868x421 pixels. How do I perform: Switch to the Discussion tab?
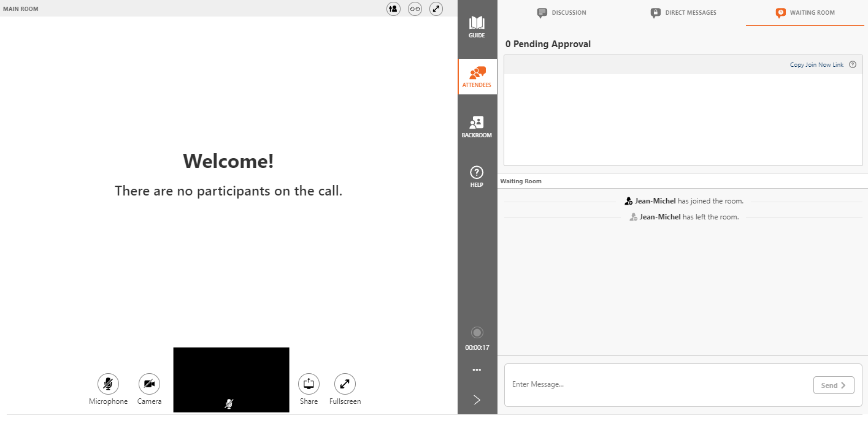coord(561,12)
